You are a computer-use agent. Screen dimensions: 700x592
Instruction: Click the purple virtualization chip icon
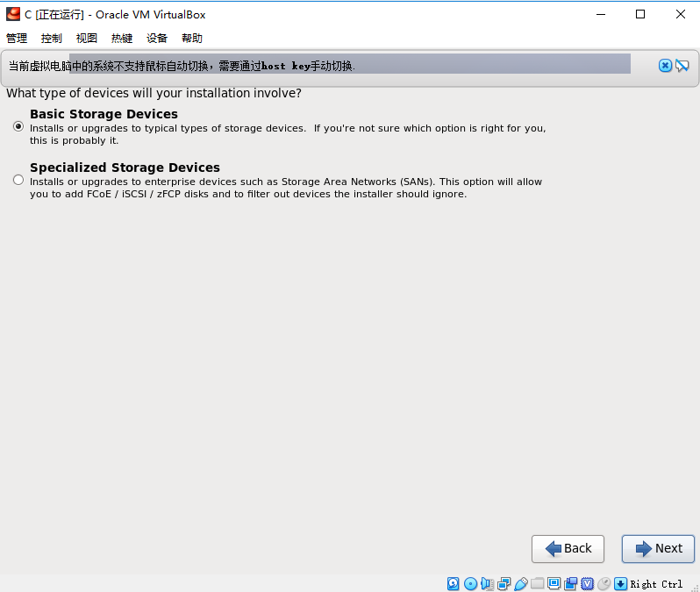coord(588,583)
